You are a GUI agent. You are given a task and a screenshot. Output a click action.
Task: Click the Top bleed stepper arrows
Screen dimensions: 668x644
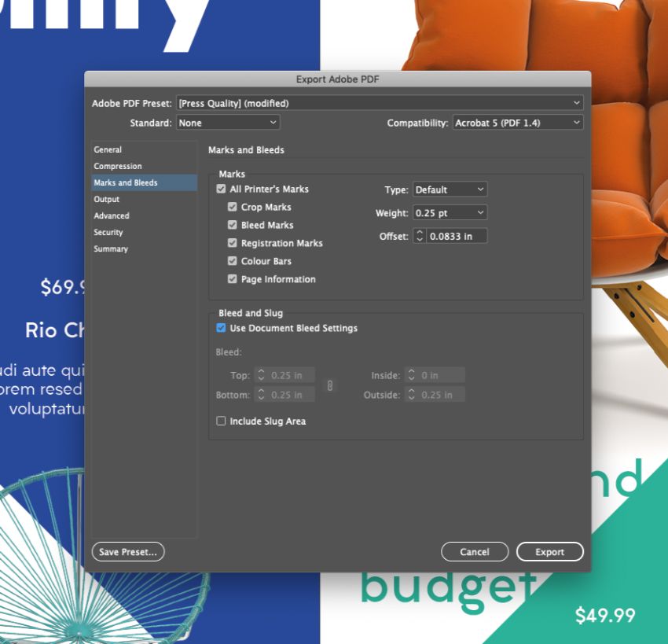coord(261,375)
